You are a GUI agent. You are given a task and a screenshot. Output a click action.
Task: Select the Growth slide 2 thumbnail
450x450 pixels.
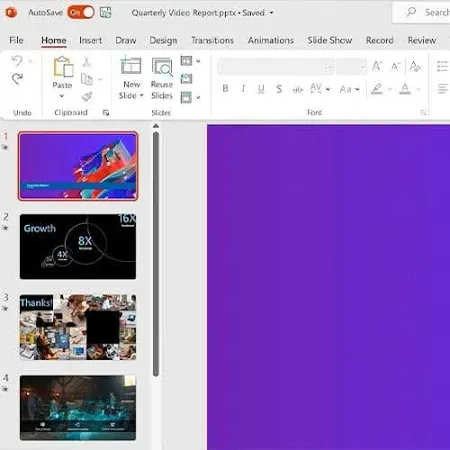coord(78,247)
